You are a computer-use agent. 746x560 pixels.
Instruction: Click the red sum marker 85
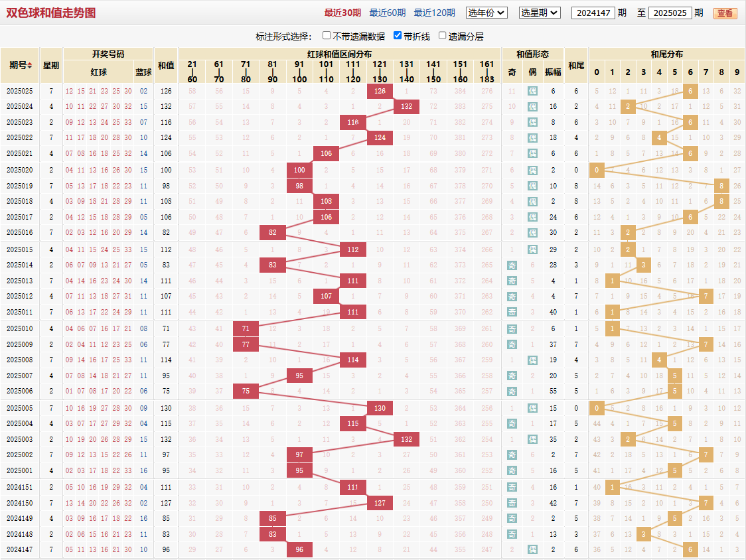click(273, 519)
